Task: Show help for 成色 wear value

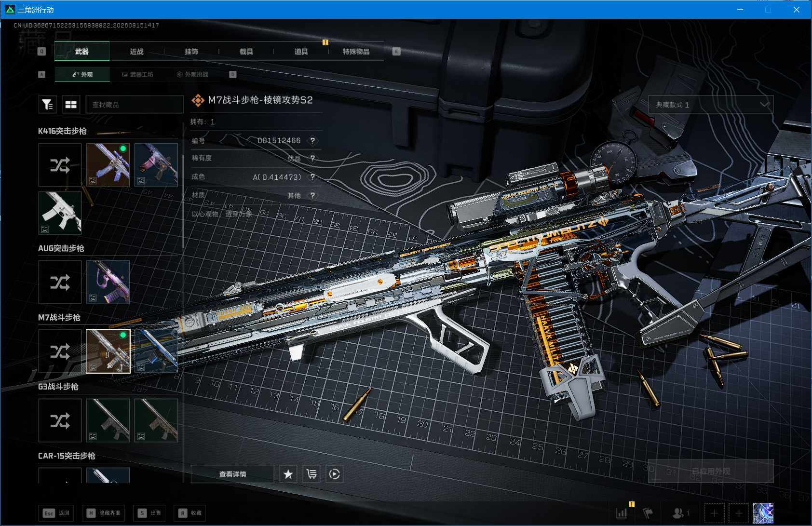Action: pos(312,177)
